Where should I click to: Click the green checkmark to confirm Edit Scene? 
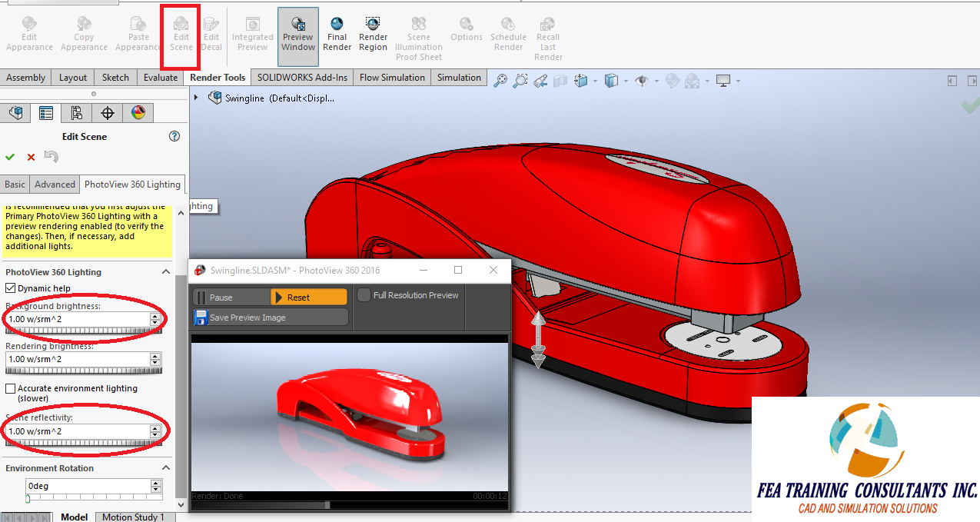pyautogui.click(x=9, y=156)
